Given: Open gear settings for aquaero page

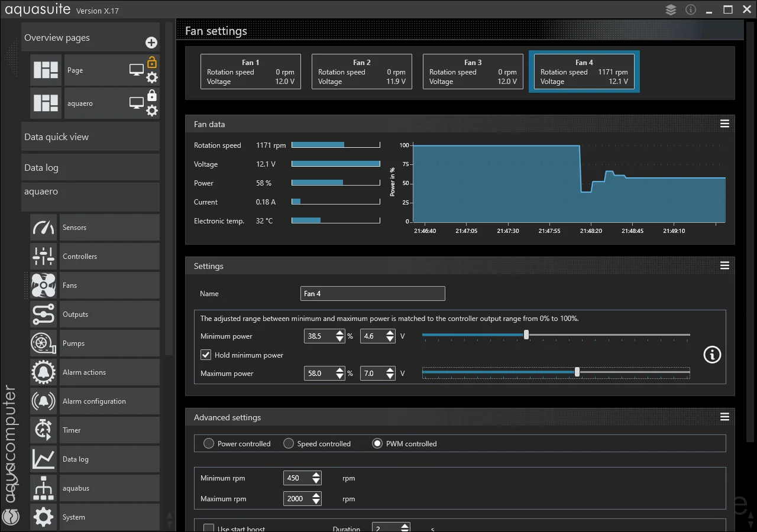Looking at the screenshot, I should coord(152,110).
